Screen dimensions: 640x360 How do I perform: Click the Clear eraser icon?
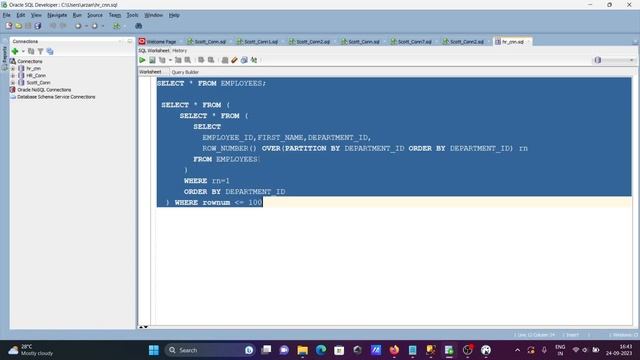(x=234, y=60)
